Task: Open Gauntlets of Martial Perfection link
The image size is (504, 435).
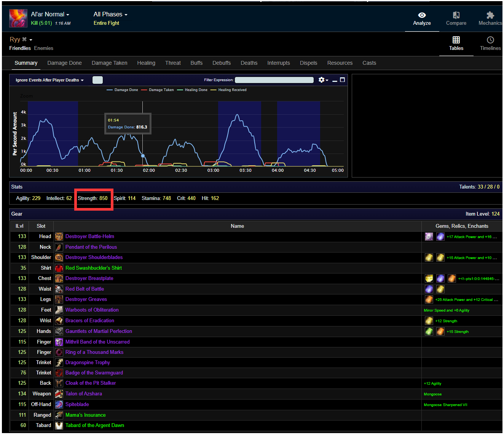Action: tap(99, 331)
